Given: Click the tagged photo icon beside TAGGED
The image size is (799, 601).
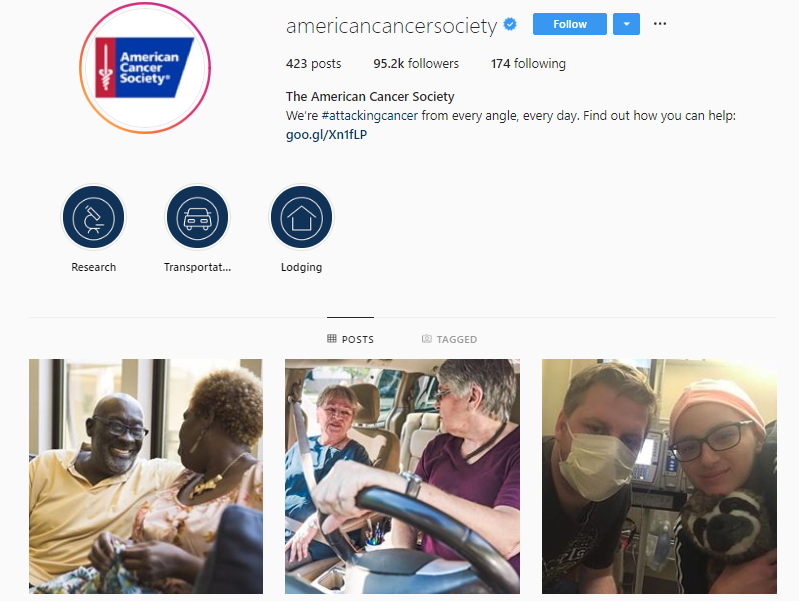Looking at the screenshot, I should coord(427,338).
